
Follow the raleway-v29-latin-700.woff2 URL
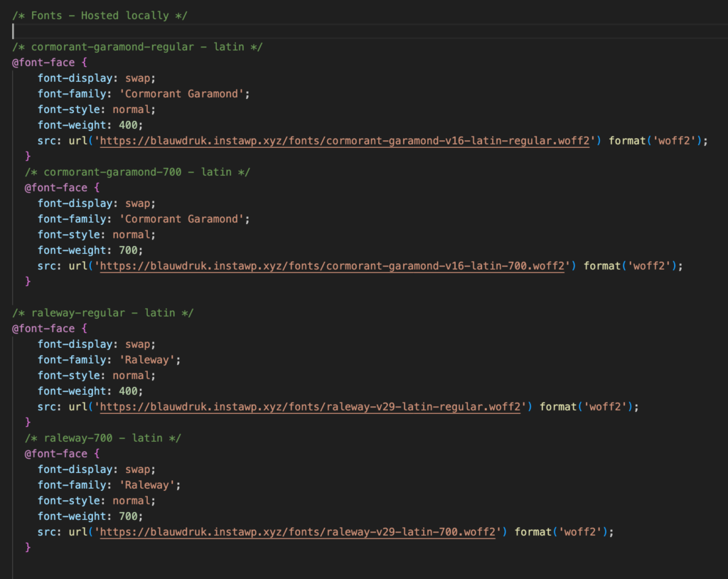pos(299,532)
